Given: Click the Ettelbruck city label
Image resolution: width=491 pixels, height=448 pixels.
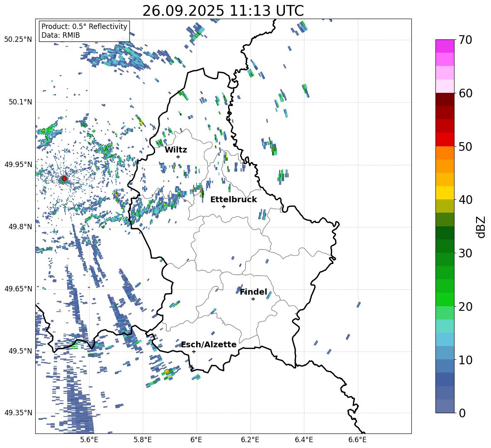Looking at the screenshot, I should point(233,200).
